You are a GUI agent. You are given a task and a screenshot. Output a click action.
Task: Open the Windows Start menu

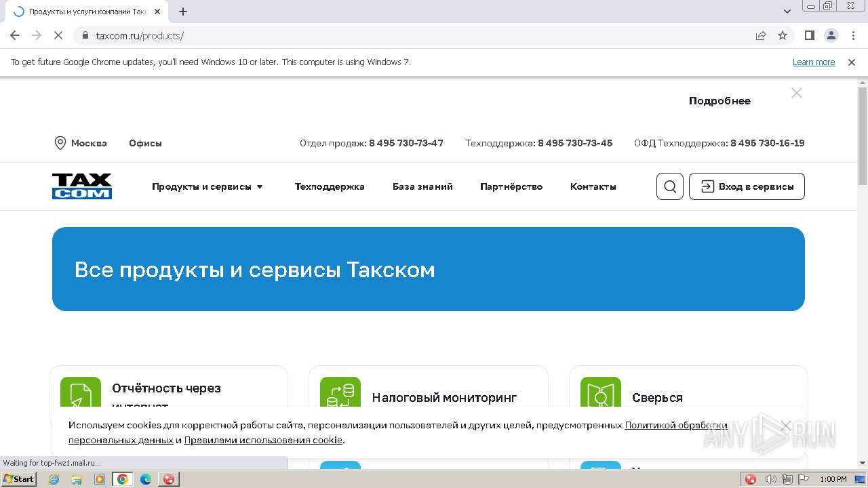(x=19, y=479)
